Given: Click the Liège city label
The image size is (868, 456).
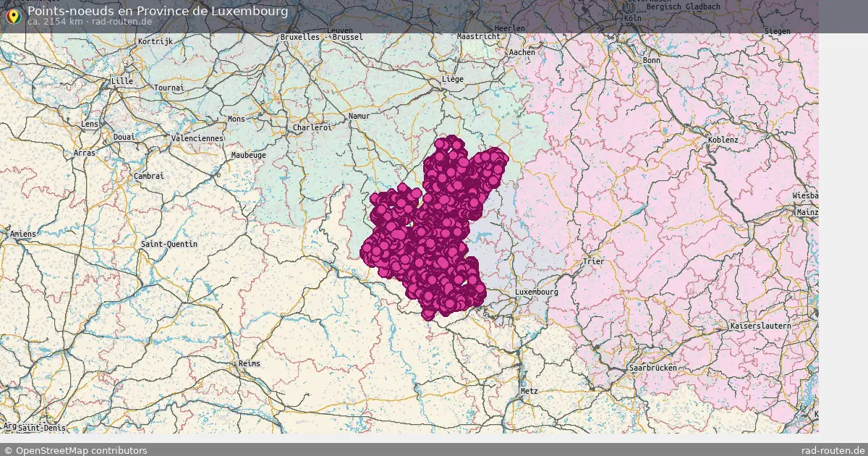Looking at the screenshot, I should [x=452, y=79].
